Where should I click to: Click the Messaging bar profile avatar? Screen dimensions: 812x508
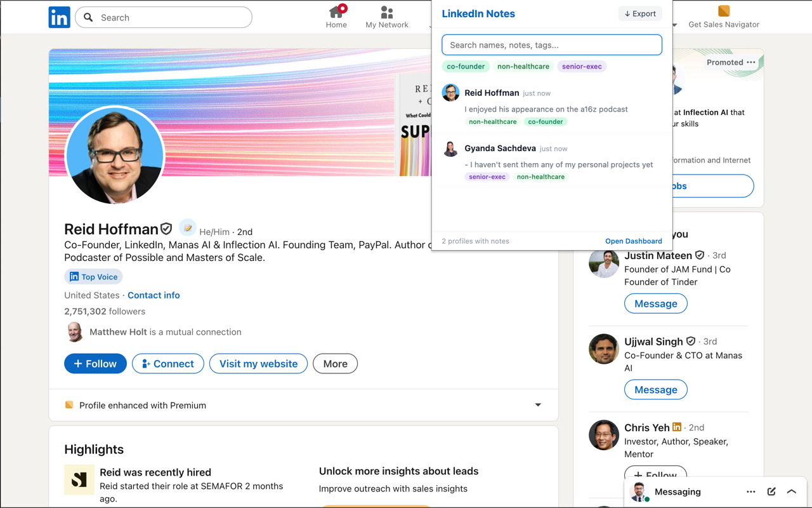point(639,491)
